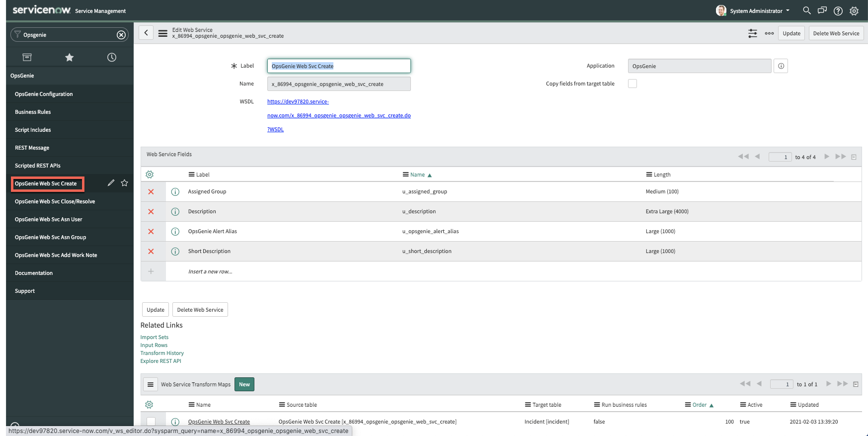Personalize Web Service Fields list gear

pyautogui.click(x=150, y=174)
